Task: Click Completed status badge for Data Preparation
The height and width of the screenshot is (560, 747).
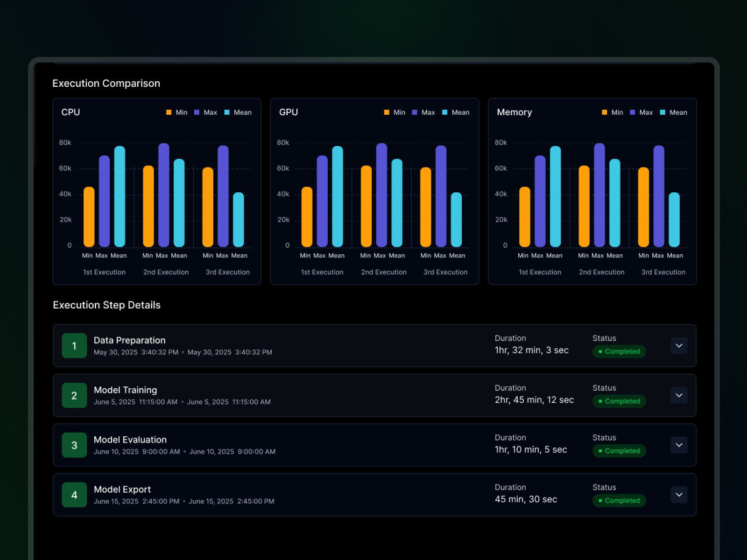Action: [619, 351]
